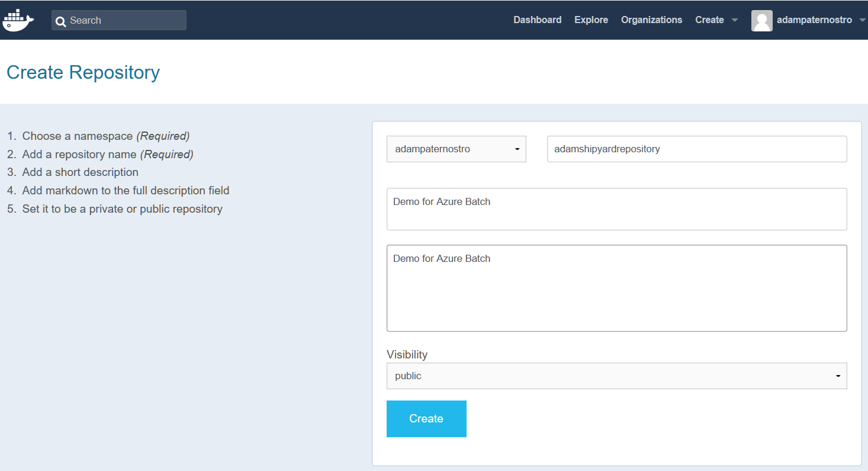The width and height of the screenshot is (868, 471).
Task: Click the Create menu label
Action: (x=709, y=20)
